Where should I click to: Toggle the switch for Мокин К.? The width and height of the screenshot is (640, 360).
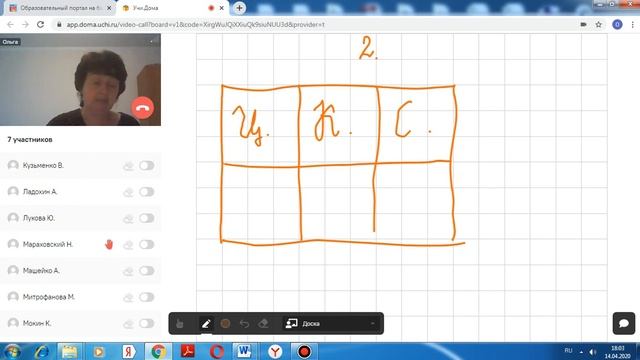coord(146,323)
